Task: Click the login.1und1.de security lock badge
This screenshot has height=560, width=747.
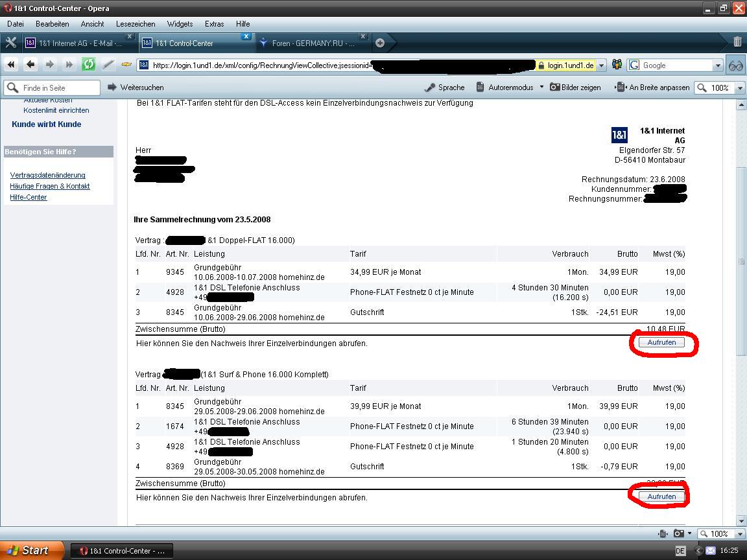Action: [566, 65]
